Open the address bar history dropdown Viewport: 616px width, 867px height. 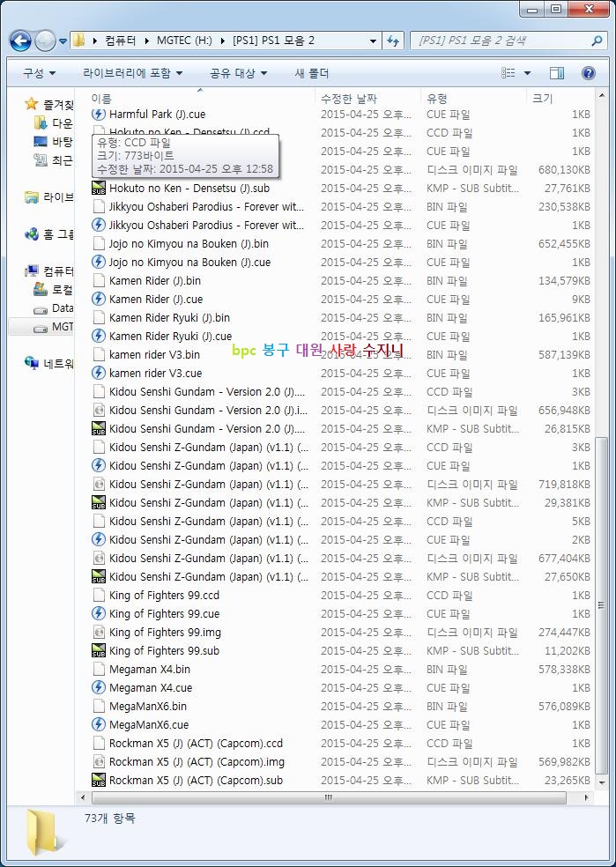(374, 41)
